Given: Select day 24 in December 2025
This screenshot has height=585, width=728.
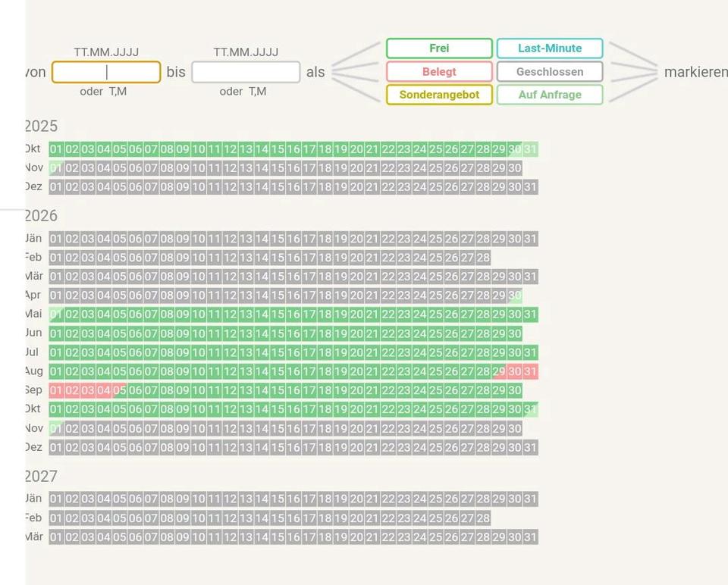Looking at the screenshot, I should (419, 187).
